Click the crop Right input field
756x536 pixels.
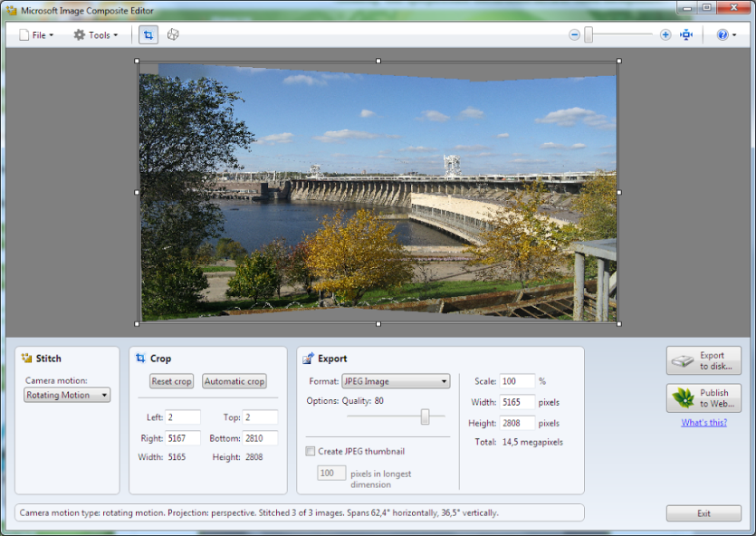coord(183,438)
